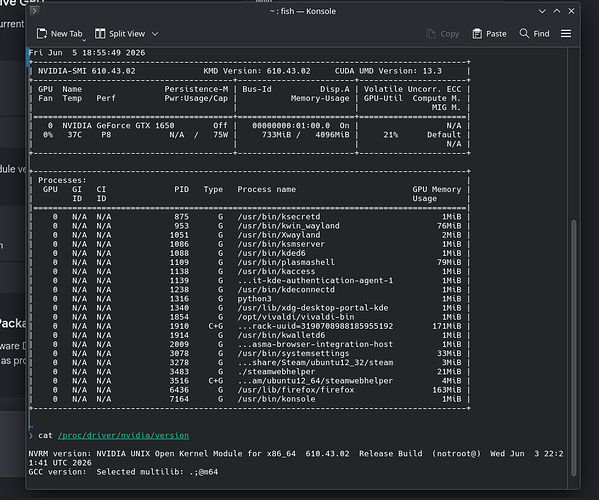Click the /usr/bin/konsole process name
This screenshot has height=500, width=599.
pos(276,399)
